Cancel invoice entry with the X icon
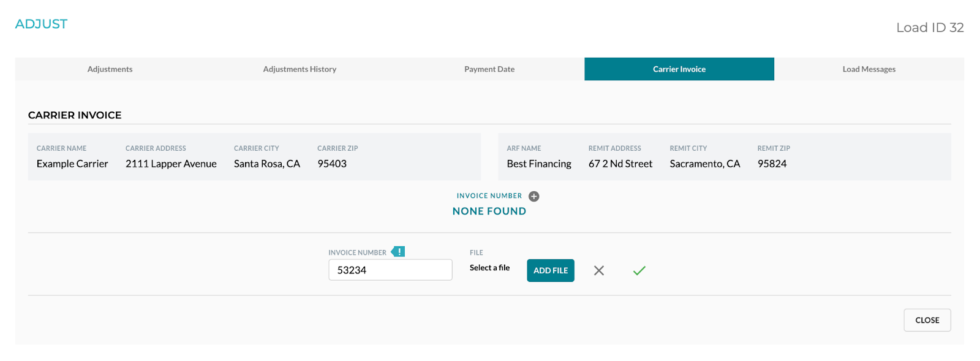Viewport: 980px width, 361px height. coord(599,270)
